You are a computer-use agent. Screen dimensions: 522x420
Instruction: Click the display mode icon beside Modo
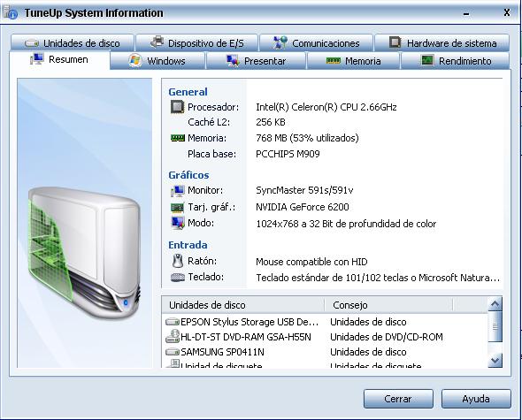point(178,223)
